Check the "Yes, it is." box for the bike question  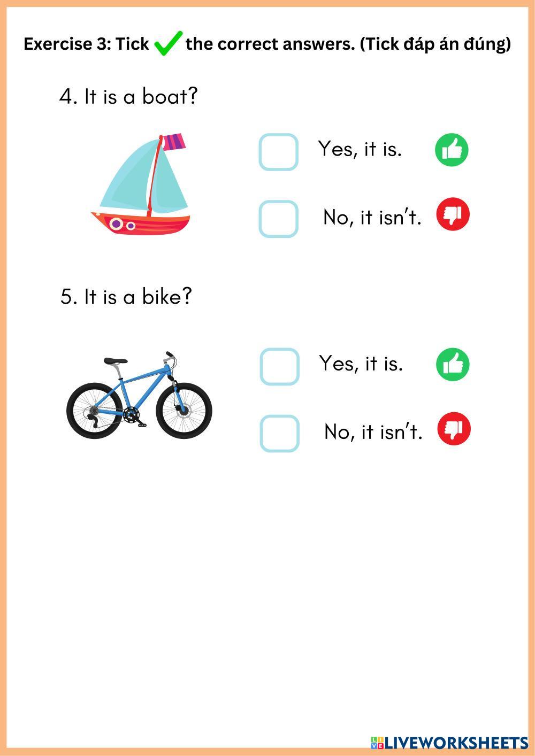(x=279, y=366)
